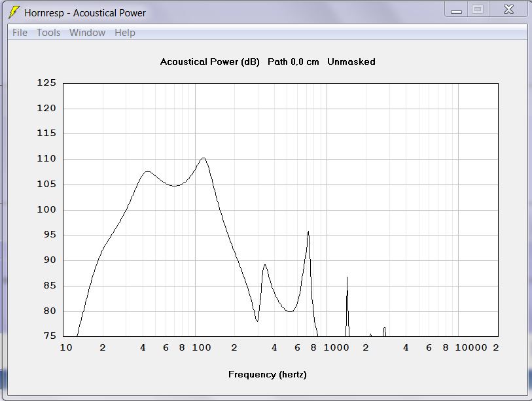
Task: Maximize the Hornresp window
Action: 478,10
